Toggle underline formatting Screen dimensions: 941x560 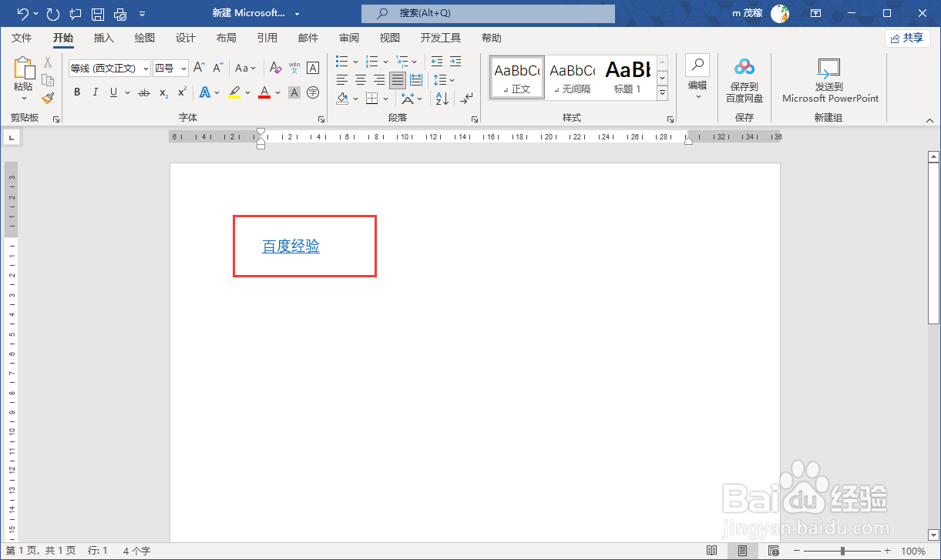pos(114,92)
